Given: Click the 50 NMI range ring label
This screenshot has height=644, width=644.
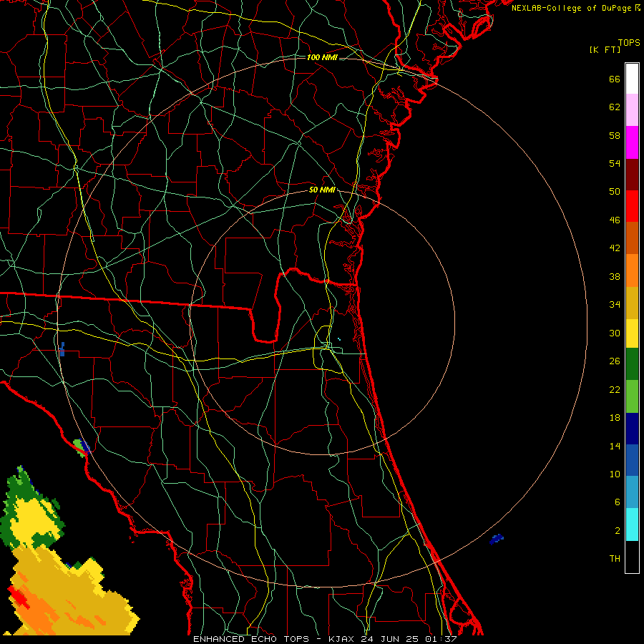Looking at the screenshot, I should tap(322, 190).
